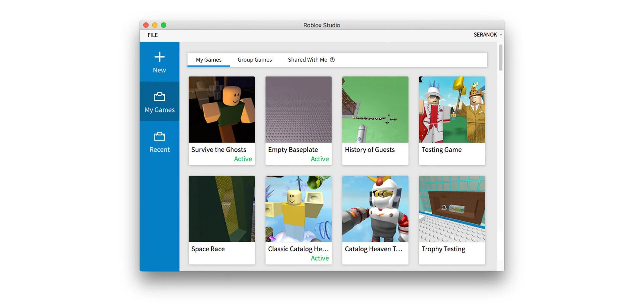Open the History of Guests thumbnail
The width and height of the screenshot is (644, 307).
(375, 109)
